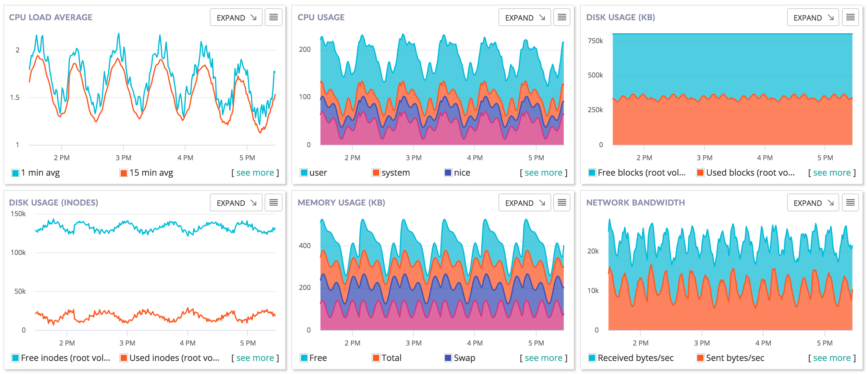Open the CPU Usage hamburger menu icon
The width and height of the screenshot is (868, 374).
[x=562, y=17]
